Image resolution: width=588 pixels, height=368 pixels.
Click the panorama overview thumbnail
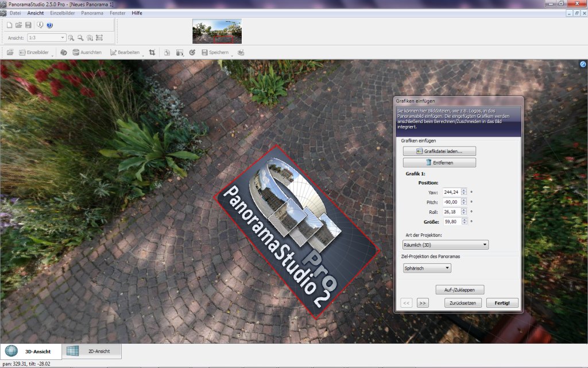click(x=217, y=32)
